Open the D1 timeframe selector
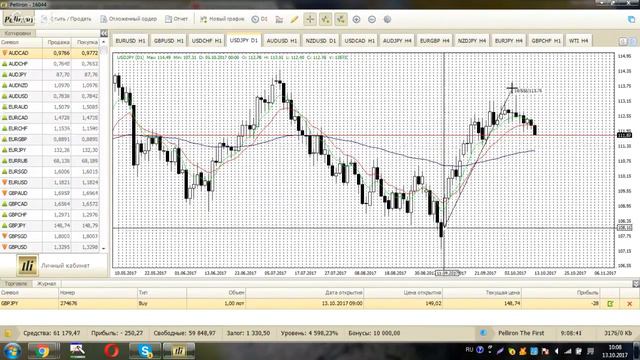 pyautogui.click(x=260, y=19)
